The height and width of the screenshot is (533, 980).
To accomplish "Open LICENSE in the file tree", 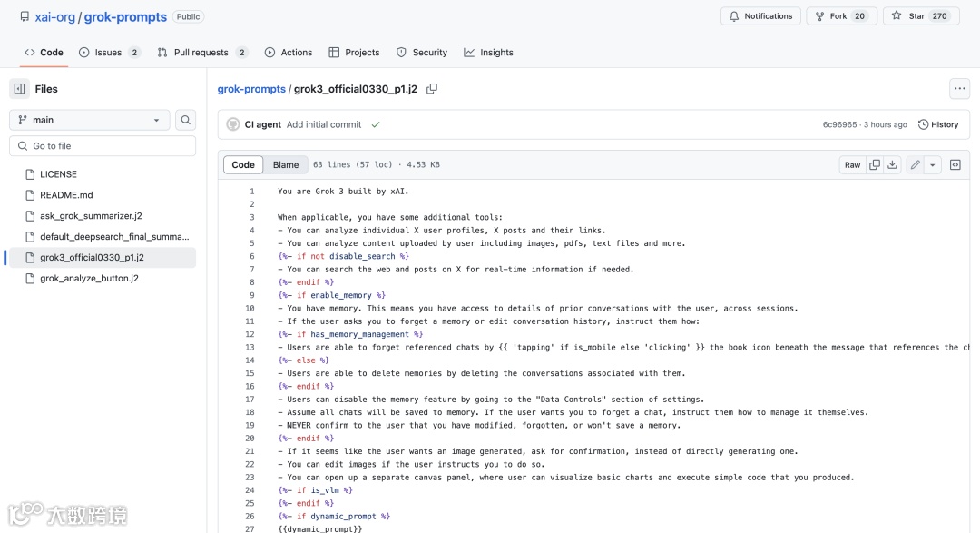I will click(x=102, y=174).
